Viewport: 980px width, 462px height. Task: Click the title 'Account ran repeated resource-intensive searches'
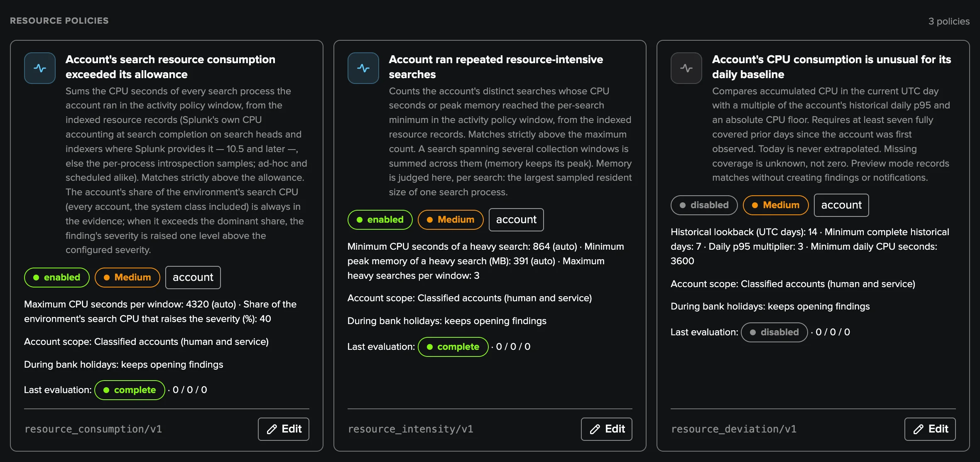(496, 67)
